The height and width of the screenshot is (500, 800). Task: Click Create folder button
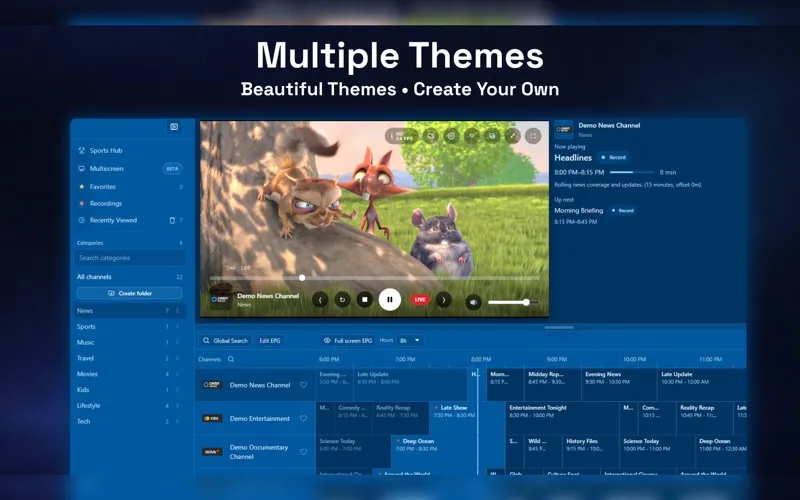tap(130, 293)
